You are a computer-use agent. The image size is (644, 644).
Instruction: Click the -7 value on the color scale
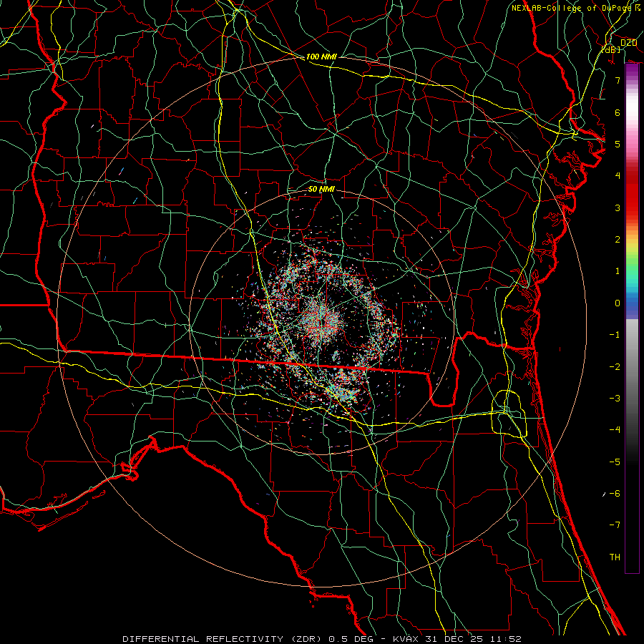(x=615, y=525)
